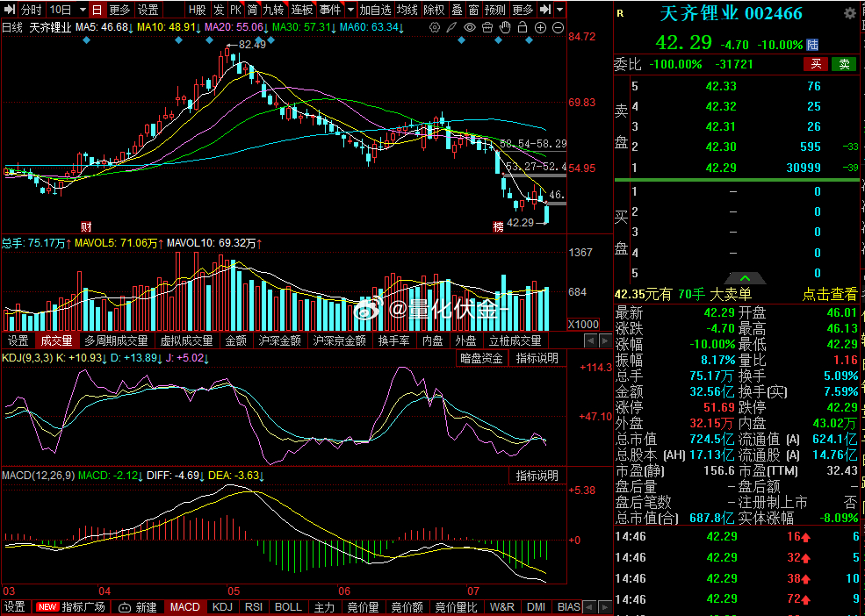Open 指标广场 with NEW badge
The width and height of the screenshot is (865, 616).
click(x=70, y=607)
